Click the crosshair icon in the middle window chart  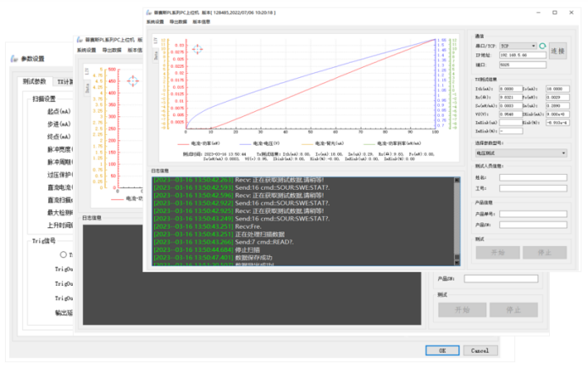click(132, 83)
